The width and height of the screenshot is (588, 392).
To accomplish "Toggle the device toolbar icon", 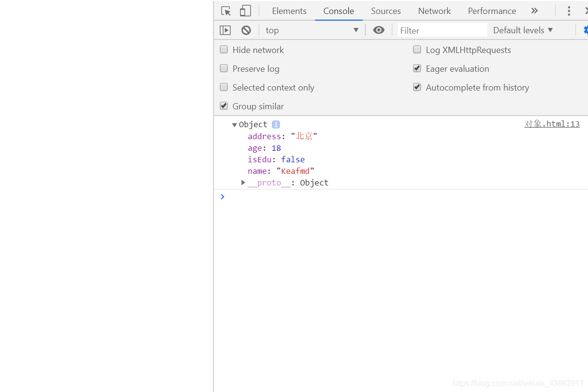I will [245, 11].
